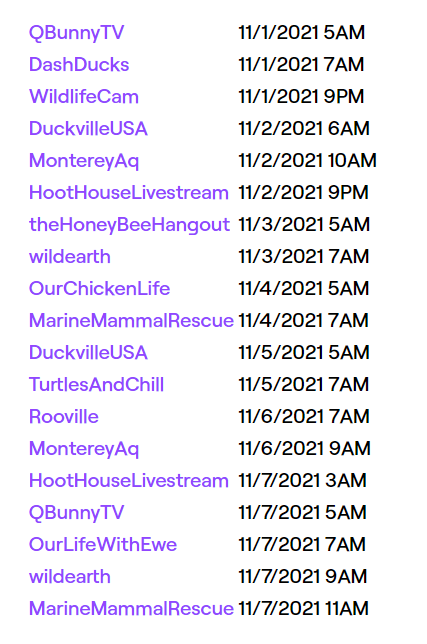
Task: Open the WildlifeCam channel link
Action: point(84,97)
